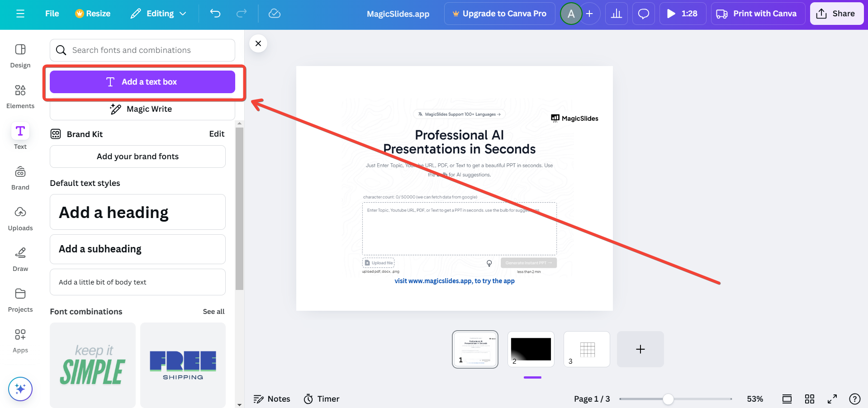
Task: Click the text panel scrollbar
Action: [x=240, y=209]
